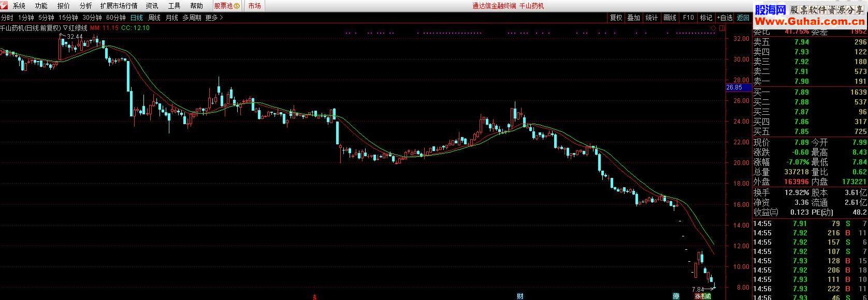Screen dimensions: 868x300
Task: Click the 涨幅 -7.07% value
Action: click(798, 162)
